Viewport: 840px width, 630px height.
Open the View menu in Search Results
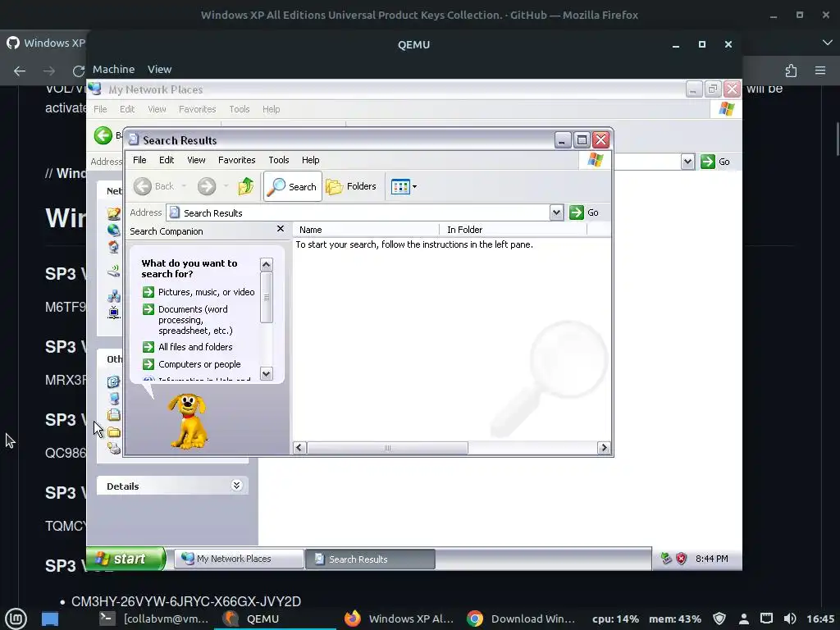click(196, 160)
